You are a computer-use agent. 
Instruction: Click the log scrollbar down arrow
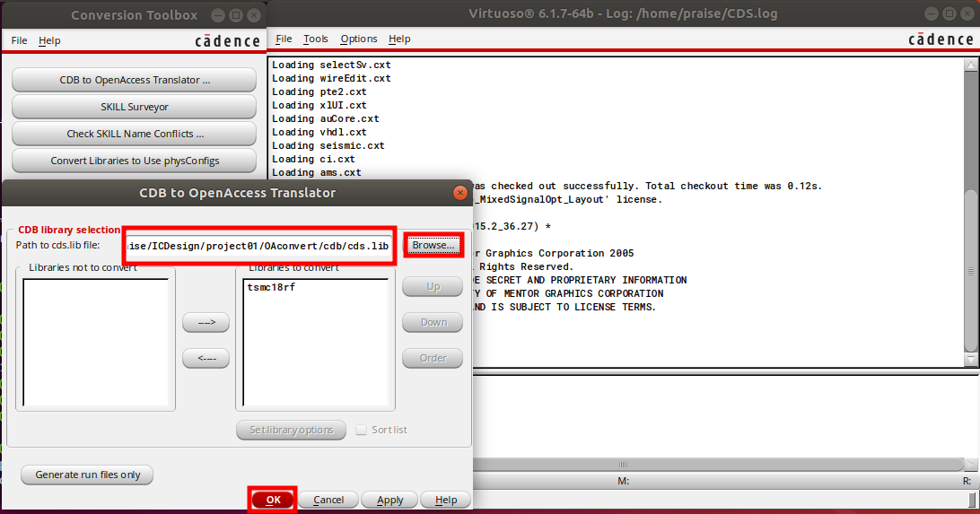(x=971, y=360)
